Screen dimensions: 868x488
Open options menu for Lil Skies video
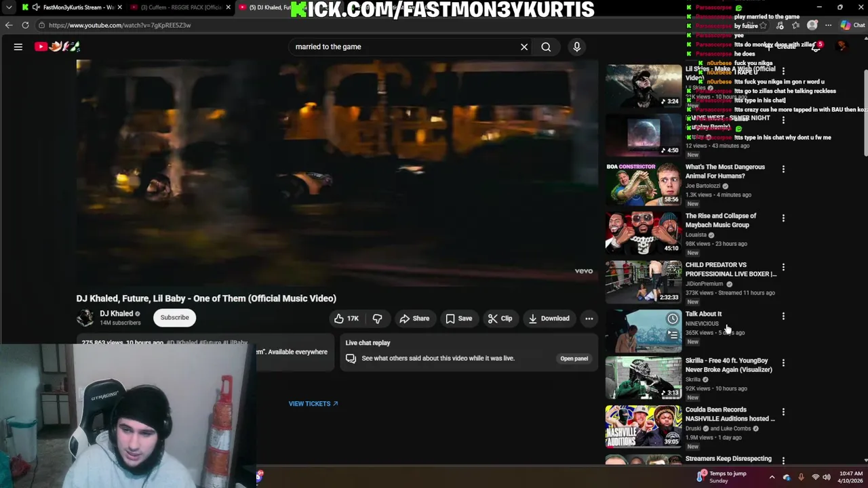(783, 70)
